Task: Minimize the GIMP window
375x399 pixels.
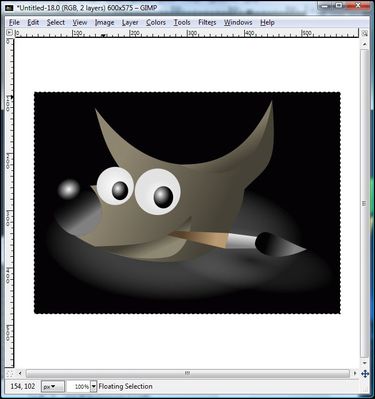Action: pyautogui.click(x=325, y=5)
